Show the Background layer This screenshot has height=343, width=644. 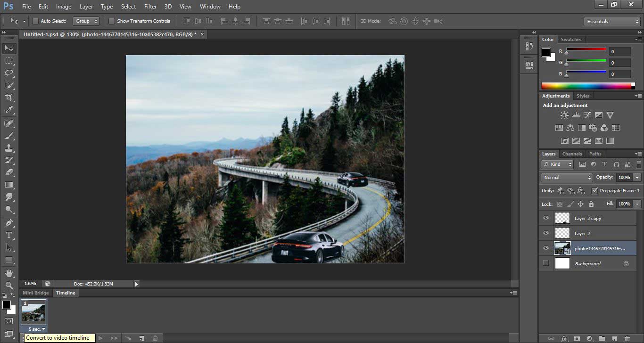[546, 263]
